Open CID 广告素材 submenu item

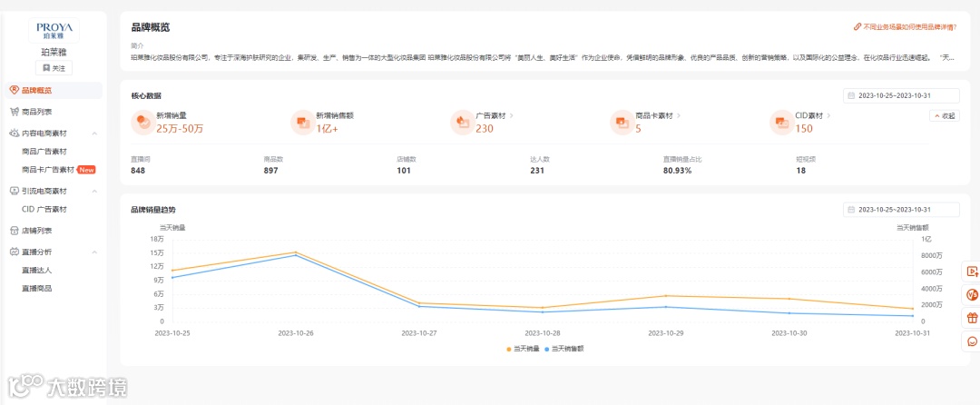44,210
